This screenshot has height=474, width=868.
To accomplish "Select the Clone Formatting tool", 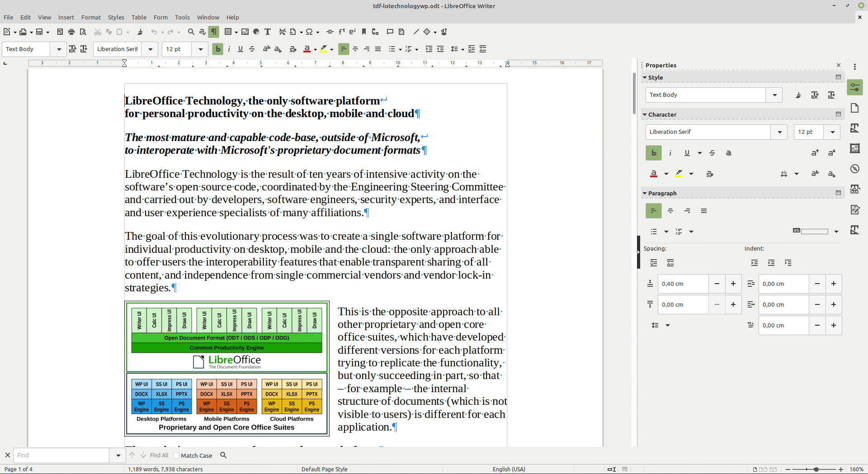I will 141,32.
